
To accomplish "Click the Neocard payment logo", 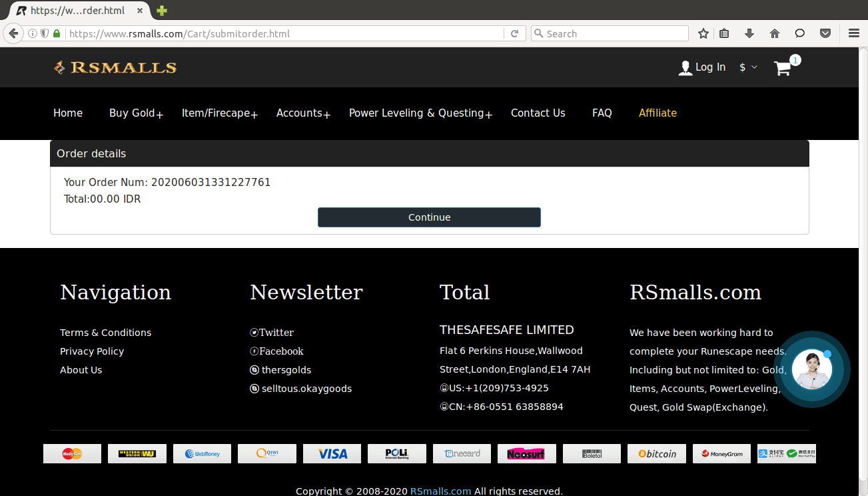I will click(x=462, y=453).
